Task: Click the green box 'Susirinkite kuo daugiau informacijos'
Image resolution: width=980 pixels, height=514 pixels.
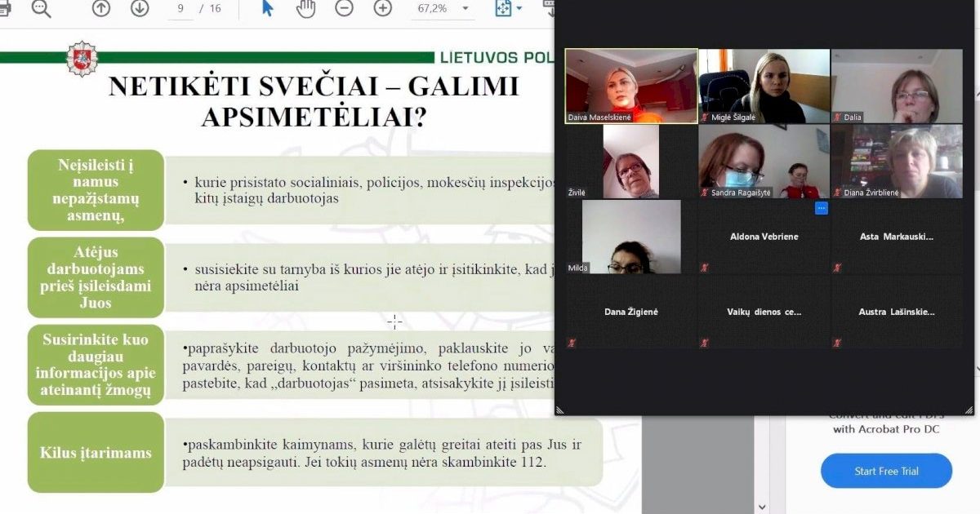Action: pyautogui.click(x=96, y=365)
